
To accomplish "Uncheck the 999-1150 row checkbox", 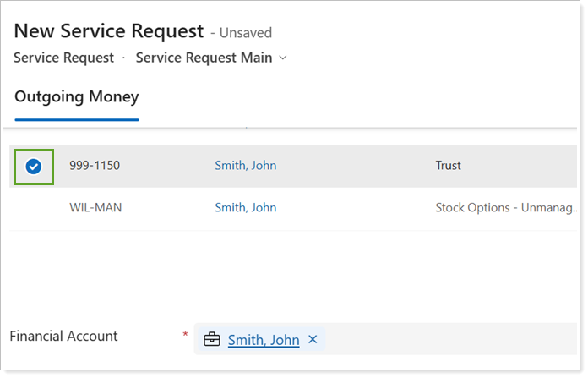I will tap(34, 167).
